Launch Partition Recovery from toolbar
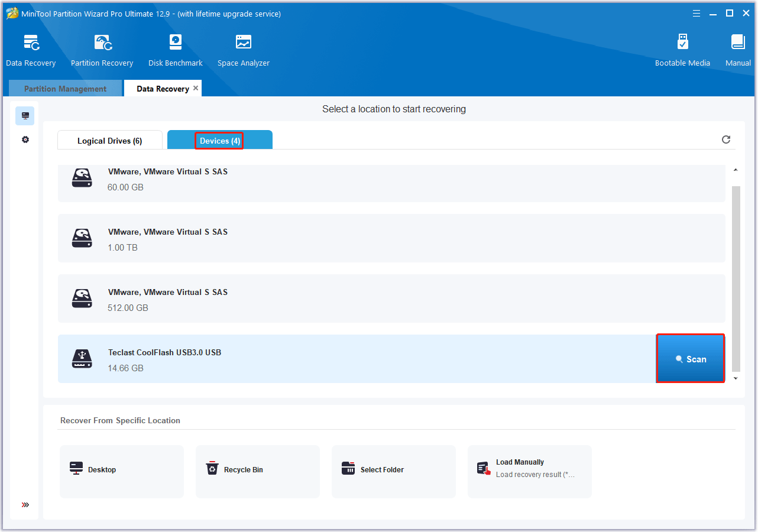758x532 pixels. [x=102, y=50]
